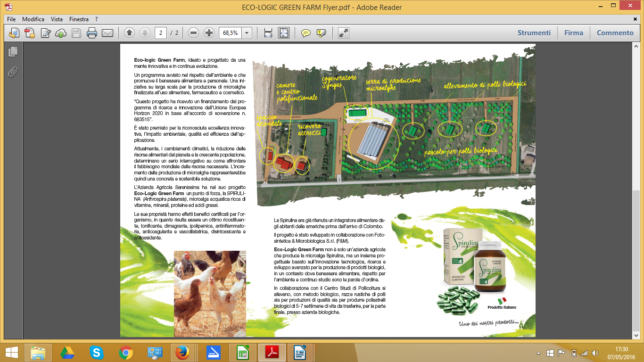Click the send by email envelope icon
The height and width of the screenshot is (362, 644).
click(107, 33)
